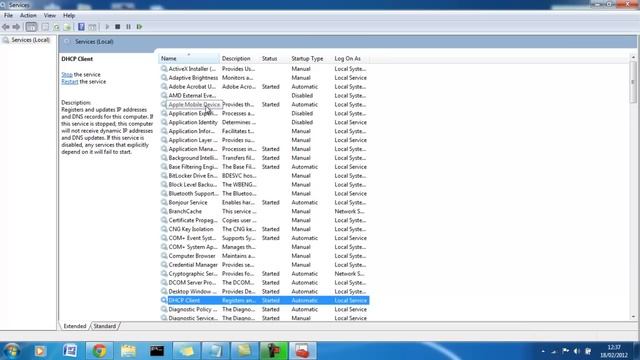
Task: Show hidden tray icons arrow
Action: (x=543, y=351)
